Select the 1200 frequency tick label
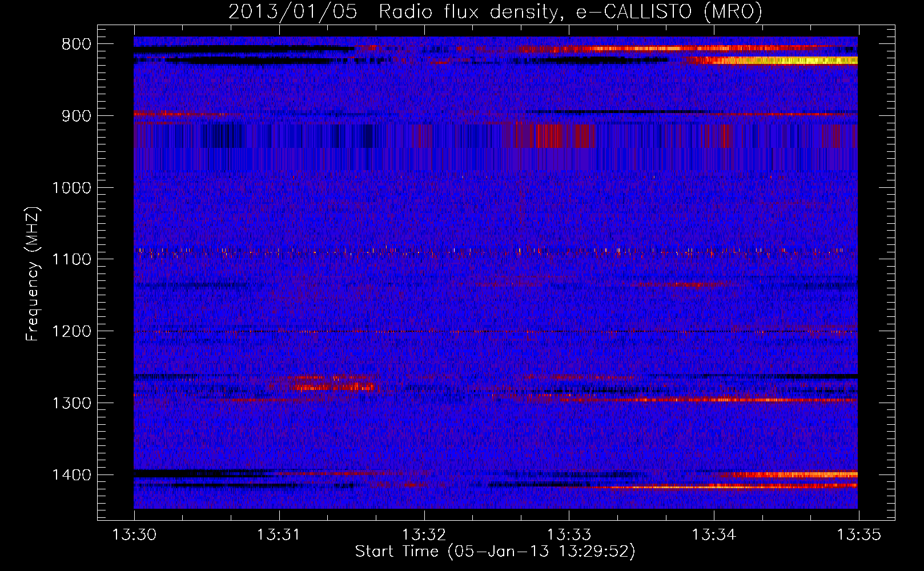Viewport: 924px width, 571px height. tap(71, 332)
